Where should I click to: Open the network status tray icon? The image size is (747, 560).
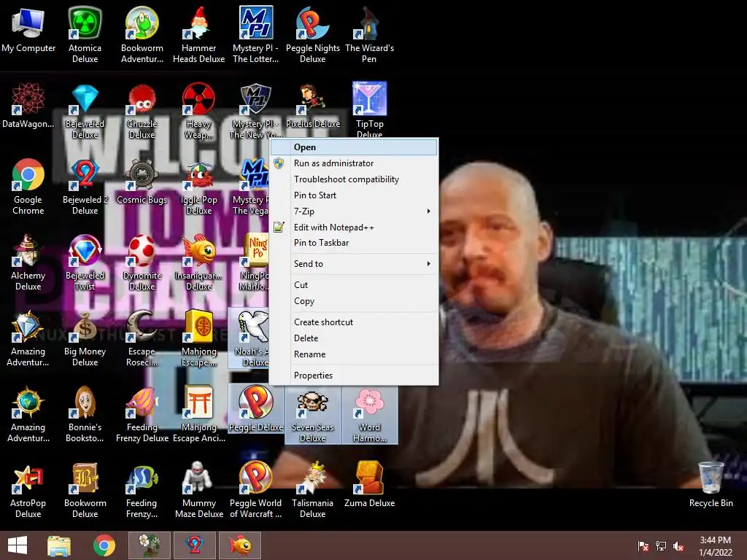(661, 546)
